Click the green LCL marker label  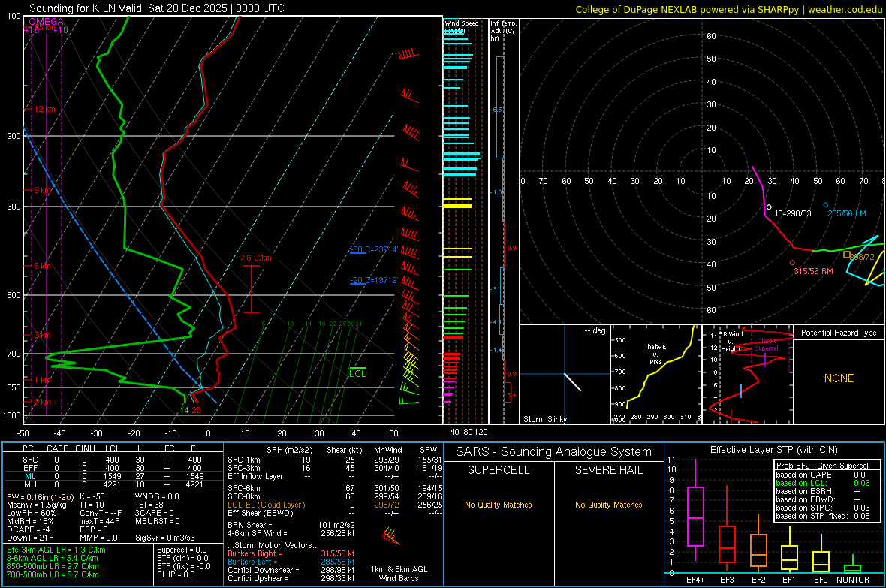tap(357, 374)
